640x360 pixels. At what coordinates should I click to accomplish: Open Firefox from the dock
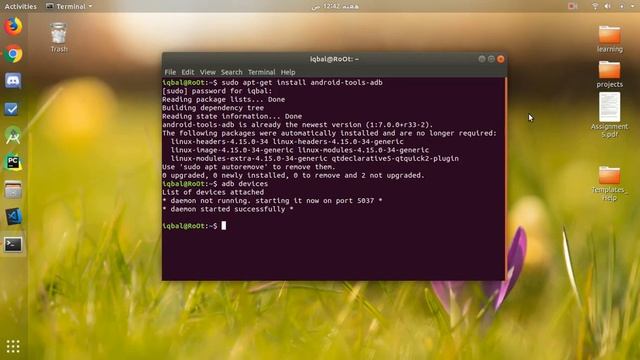coord(13,26)
